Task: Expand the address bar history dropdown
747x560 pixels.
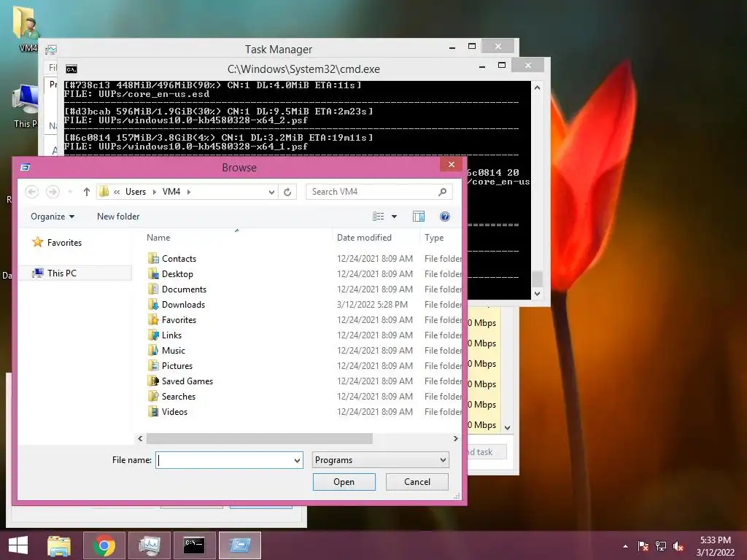Action: (271, 192)
